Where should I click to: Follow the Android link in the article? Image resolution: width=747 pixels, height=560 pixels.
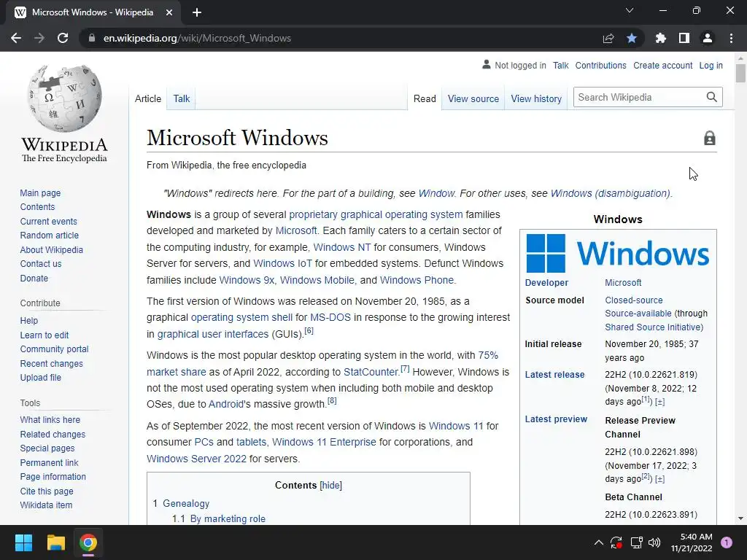coord(226,404)
